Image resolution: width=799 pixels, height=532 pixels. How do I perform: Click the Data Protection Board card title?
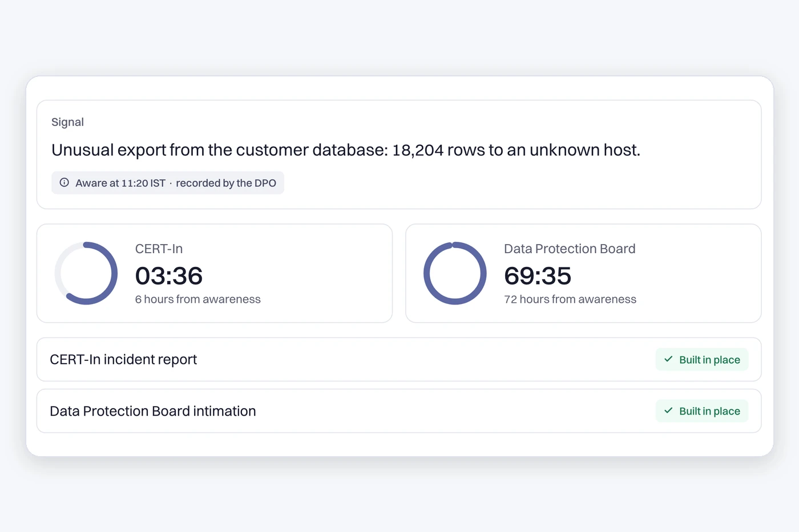[570, 249]
